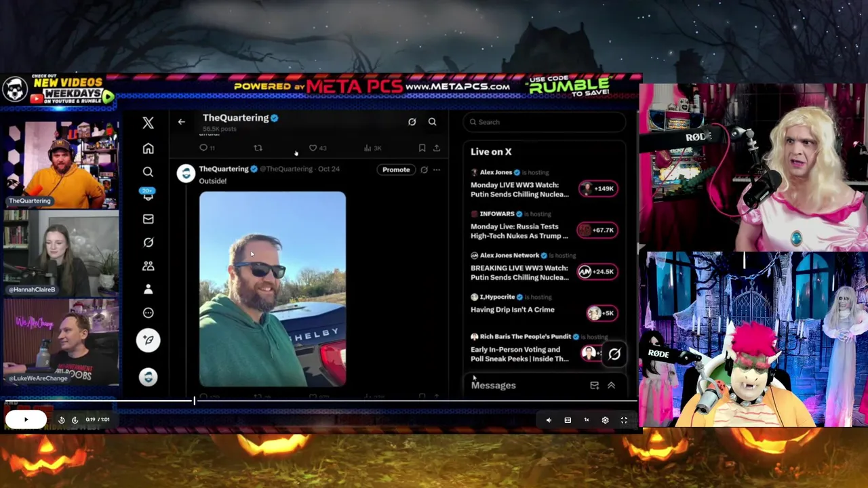Skip forward a few seconds

click(75, 420)
